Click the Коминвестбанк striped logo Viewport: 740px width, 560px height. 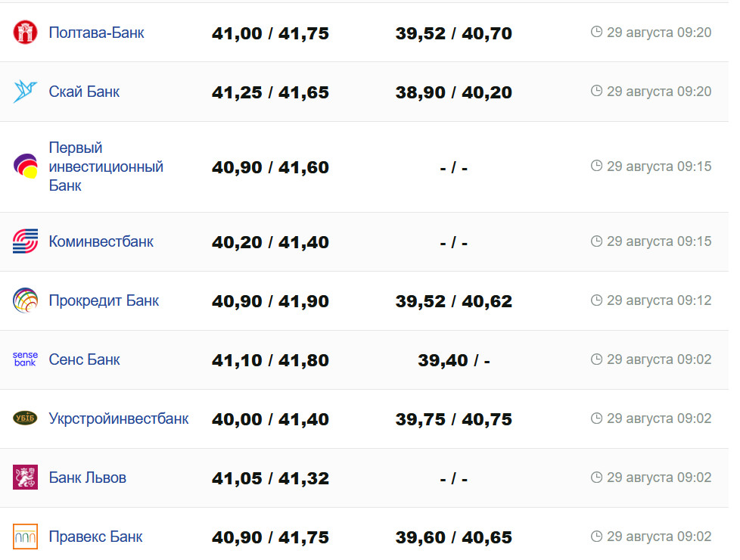(x=25, y=241)
